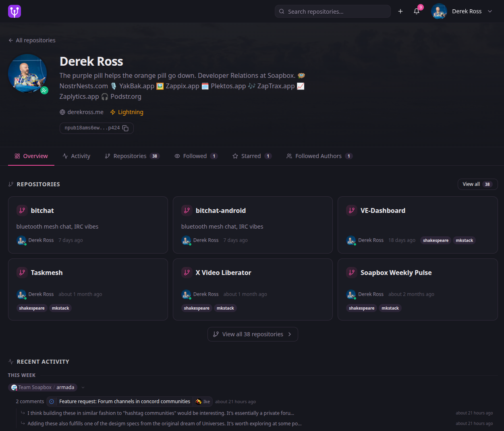Click the View all 38 button
The height and width of the screenshot is (431, 504).
coord(478,184)
